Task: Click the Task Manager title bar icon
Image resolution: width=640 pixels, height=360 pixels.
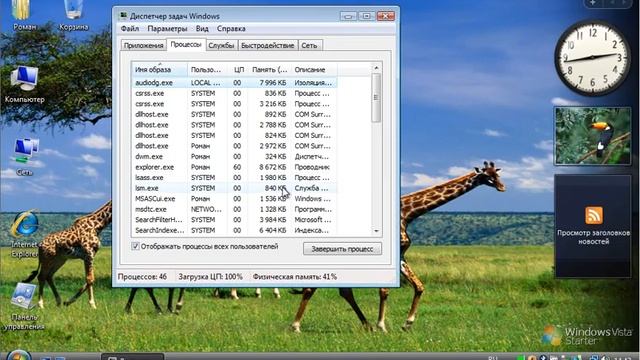Action: [123, 16]
